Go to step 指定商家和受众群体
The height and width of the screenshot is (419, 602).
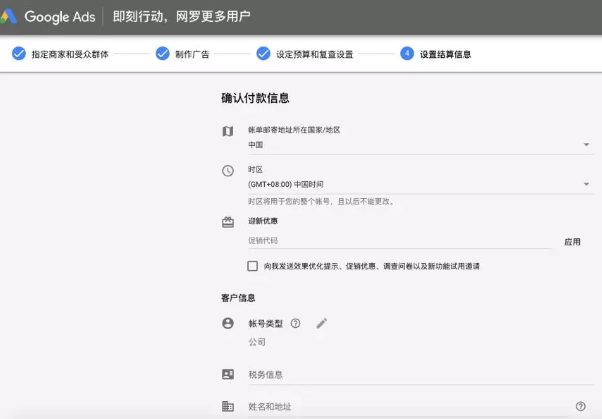tap(60, 54)
